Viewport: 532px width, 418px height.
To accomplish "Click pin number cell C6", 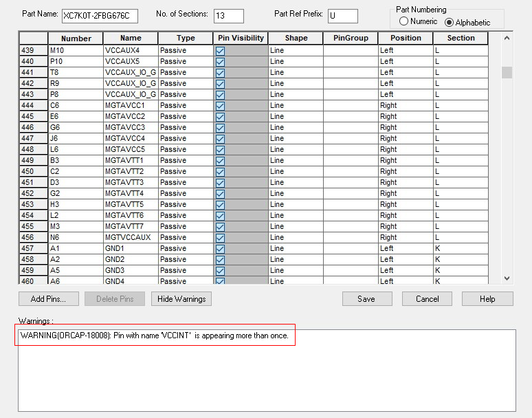I will (76, 105).
